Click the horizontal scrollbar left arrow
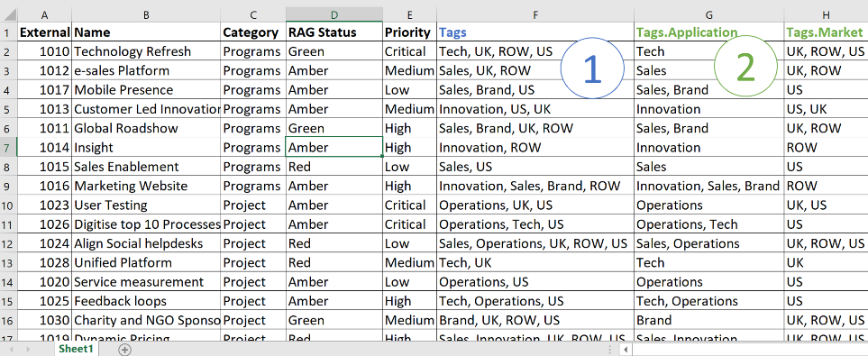This screenshot has height=356, width=868. 626,350
